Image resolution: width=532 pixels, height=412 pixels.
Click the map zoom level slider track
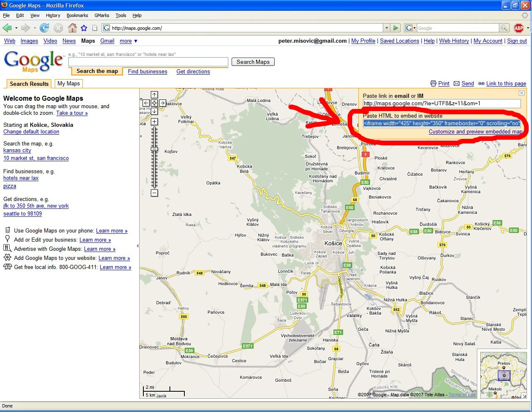(x=154, y=157)
